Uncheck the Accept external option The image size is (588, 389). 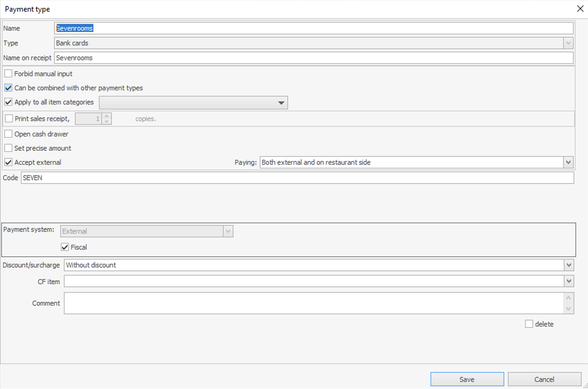(8, 162)
